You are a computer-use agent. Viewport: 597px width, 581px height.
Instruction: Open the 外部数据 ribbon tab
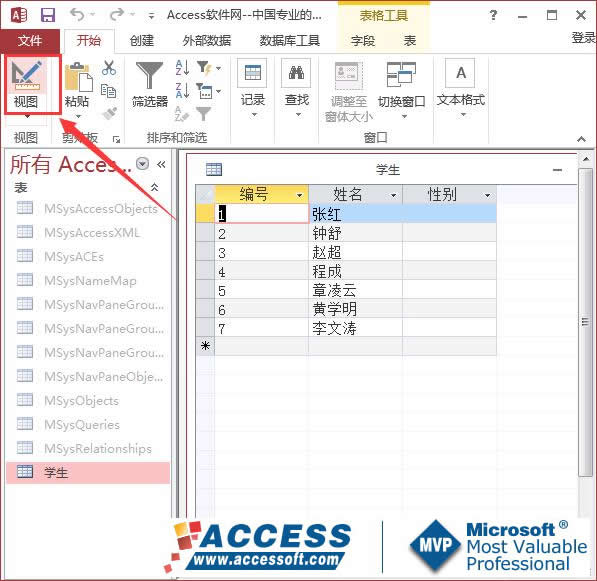click(207, 40)
